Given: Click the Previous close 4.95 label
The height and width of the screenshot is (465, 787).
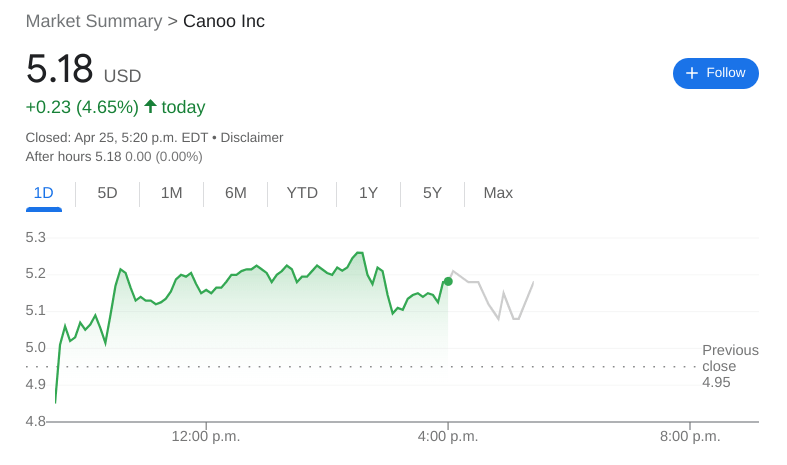Looking at the screenshot, I should pos(729,366).
